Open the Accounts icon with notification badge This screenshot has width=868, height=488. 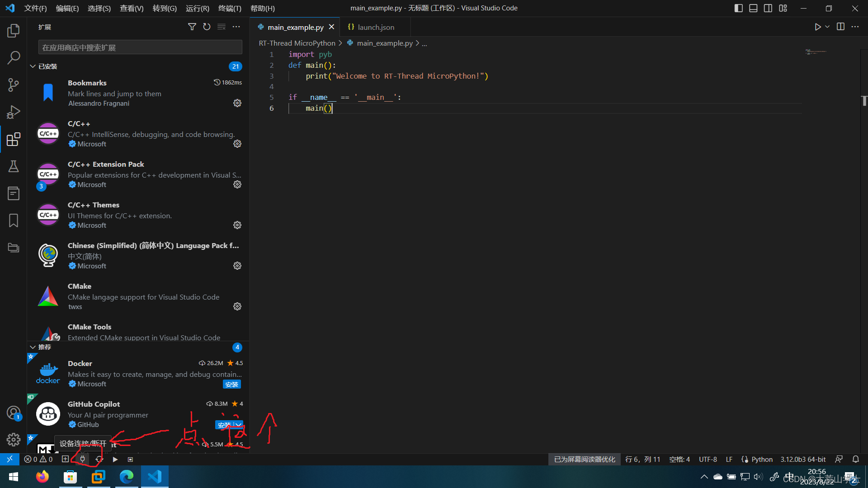click(13, 412)
